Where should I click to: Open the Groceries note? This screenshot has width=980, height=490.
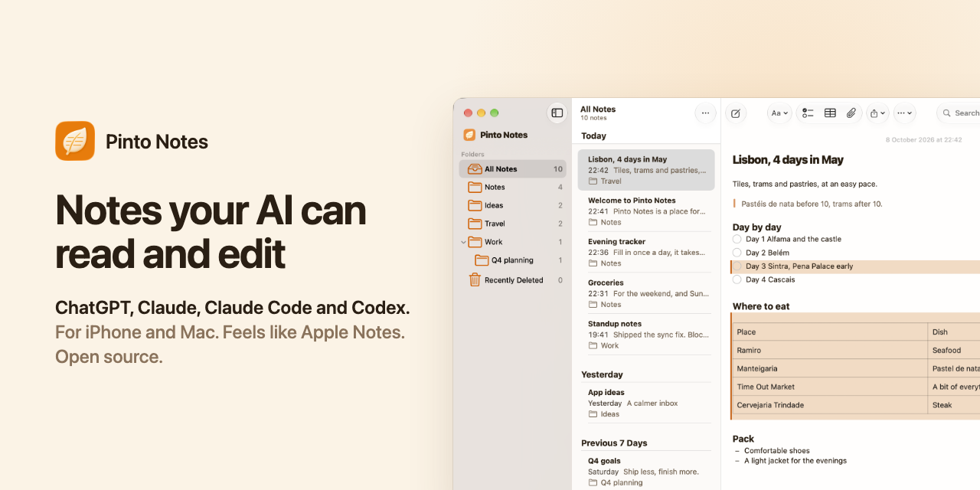[x=646, y=293]
